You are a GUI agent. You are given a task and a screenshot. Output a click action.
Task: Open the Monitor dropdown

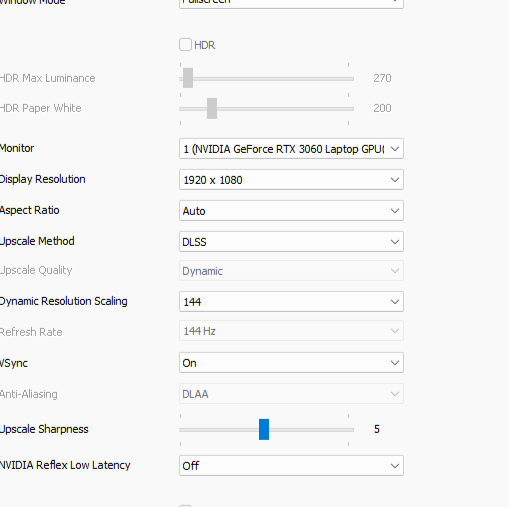[291, 149]
